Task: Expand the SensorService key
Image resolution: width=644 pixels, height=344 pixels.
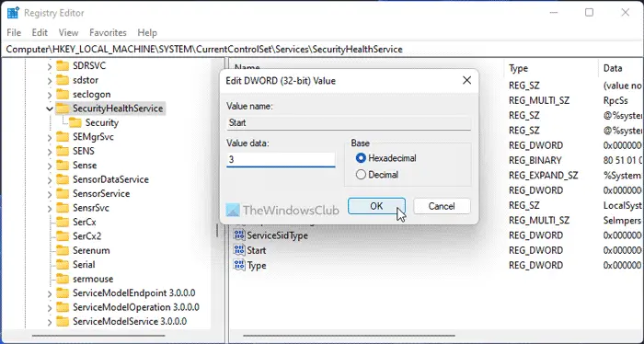Action: (x=50, y=194)
